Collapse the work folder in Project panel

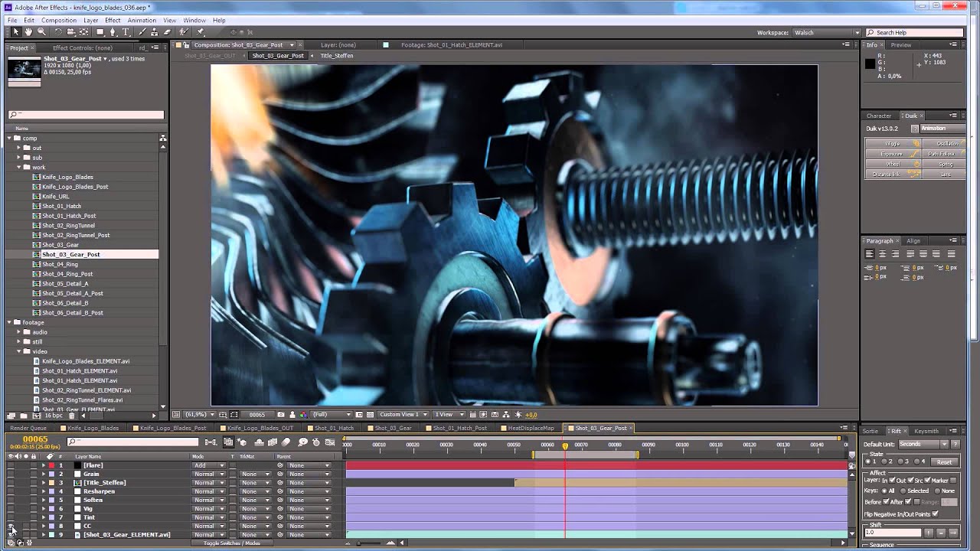[19, 167]
